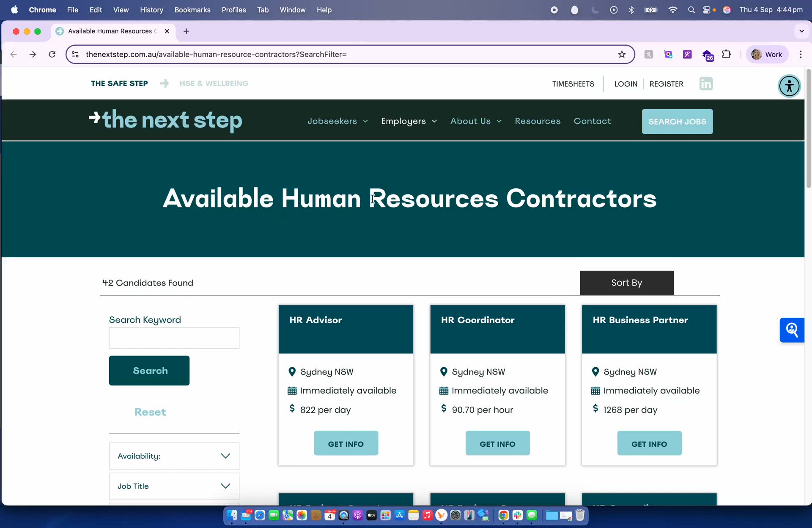Click the Wi-Fi status icon
812x528 pixels.
coord(672,10)
